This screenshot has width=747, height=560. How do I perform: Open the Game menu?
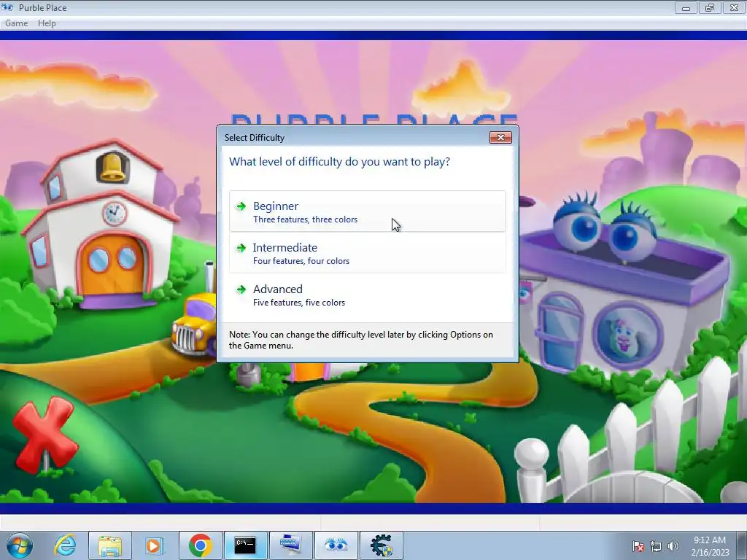pos(17,23)
